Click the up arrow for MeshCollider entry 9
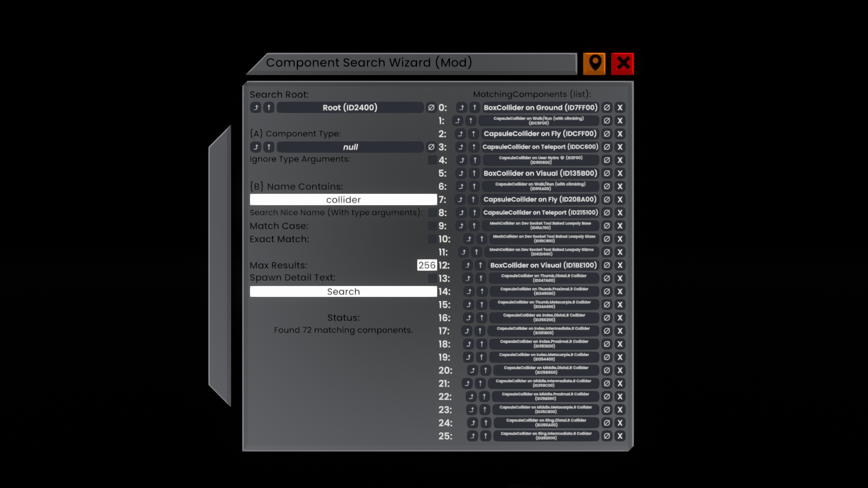868x488 pixels. (473, 226)
